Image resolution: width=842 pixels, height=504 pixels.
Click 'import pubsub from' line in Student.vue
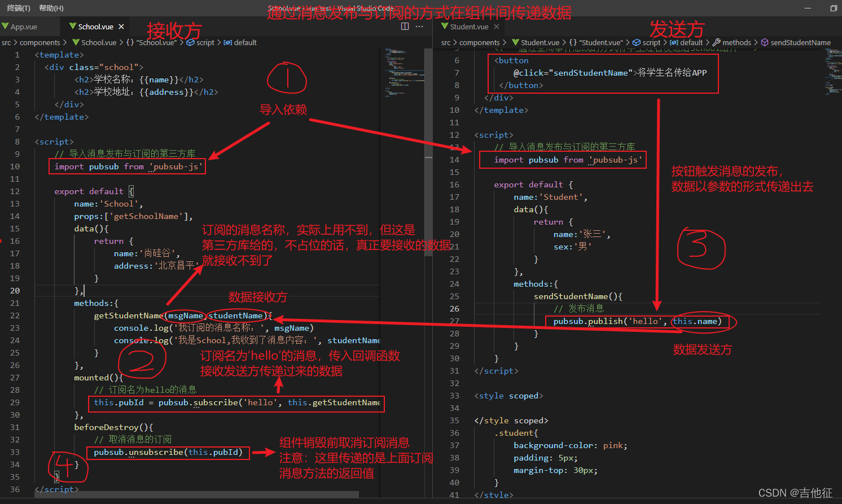coord(568,160)
